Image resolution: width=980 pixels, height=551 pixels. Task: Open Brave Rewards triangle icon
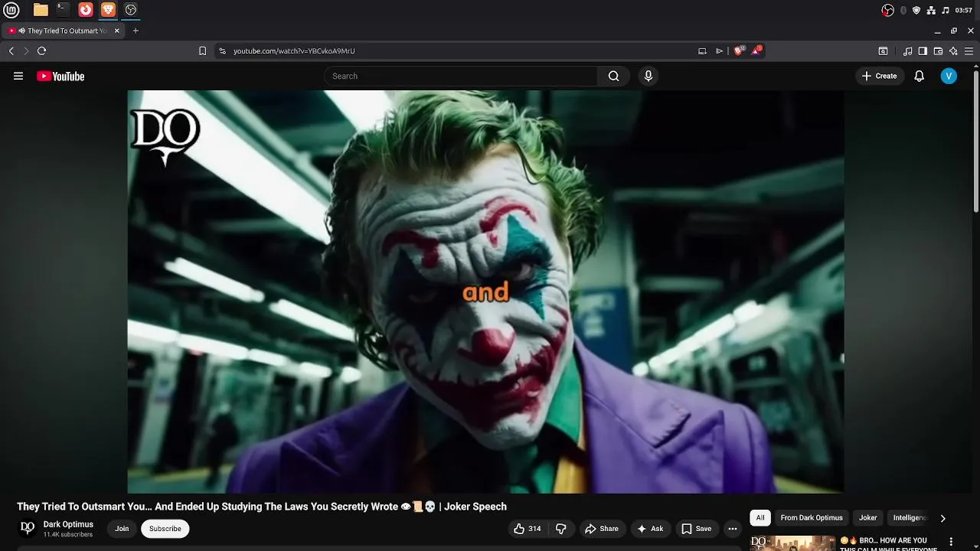(x=757, y=51)
